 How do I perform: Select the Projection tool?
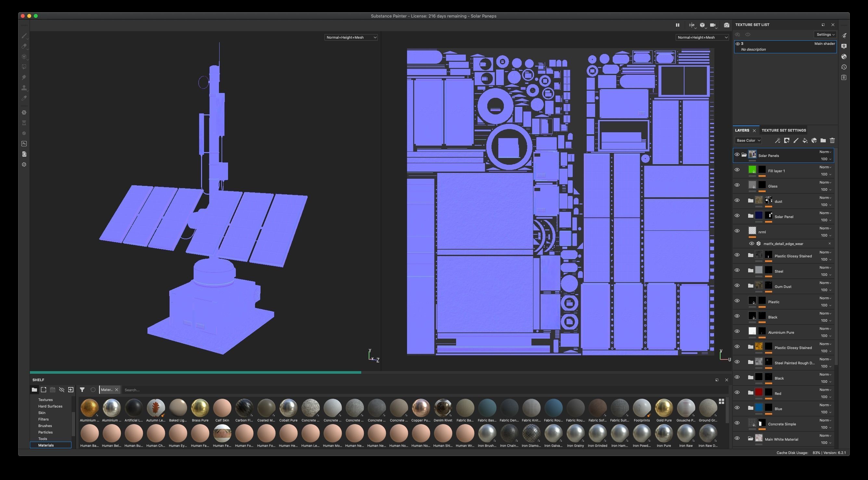[24, 57]
